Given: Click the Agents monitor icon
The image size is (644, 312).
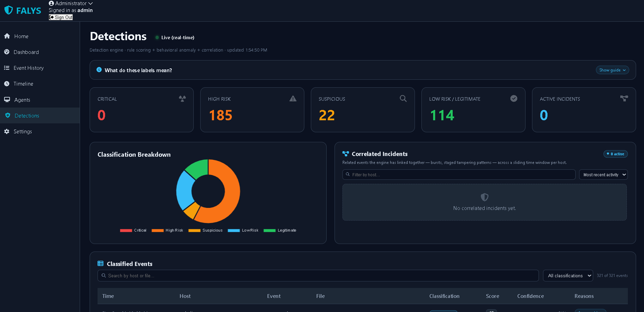Looking at the screenshot, I should [7, 100].
